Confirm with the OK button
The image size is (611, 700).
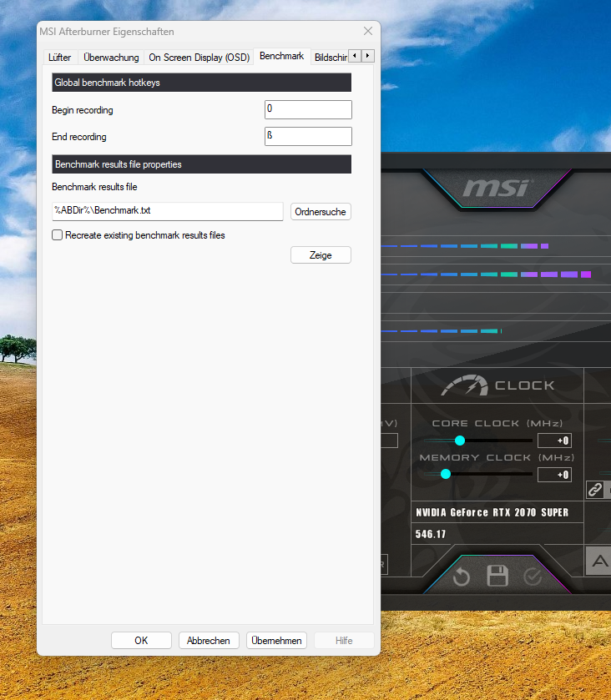(141, 640)
